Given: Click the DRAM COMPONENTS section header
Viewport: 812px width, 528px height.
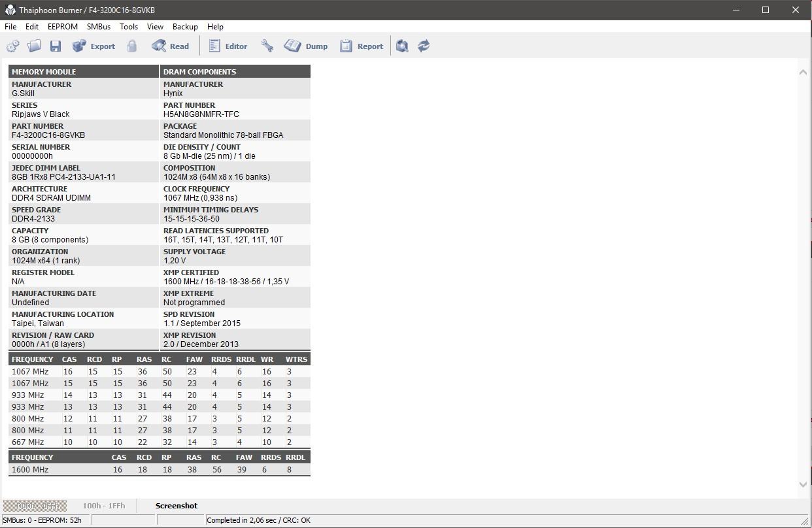Looking at the screenshot, I should (x=235, y=72).
